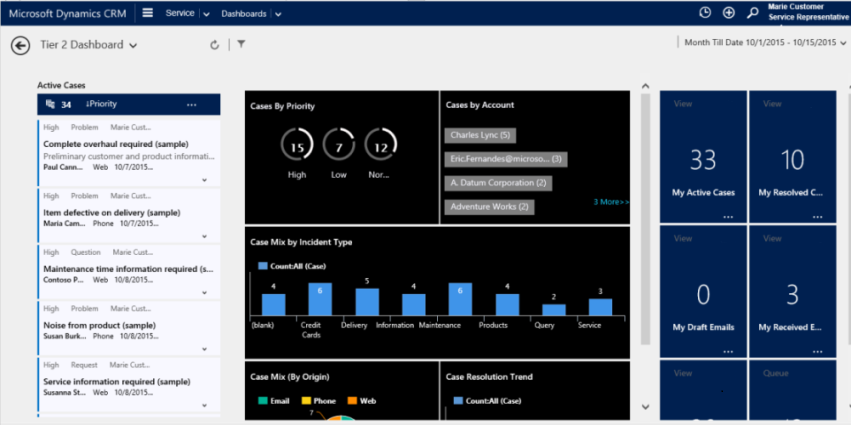Open the dashboard filter funnel icon

click(241, 44)
